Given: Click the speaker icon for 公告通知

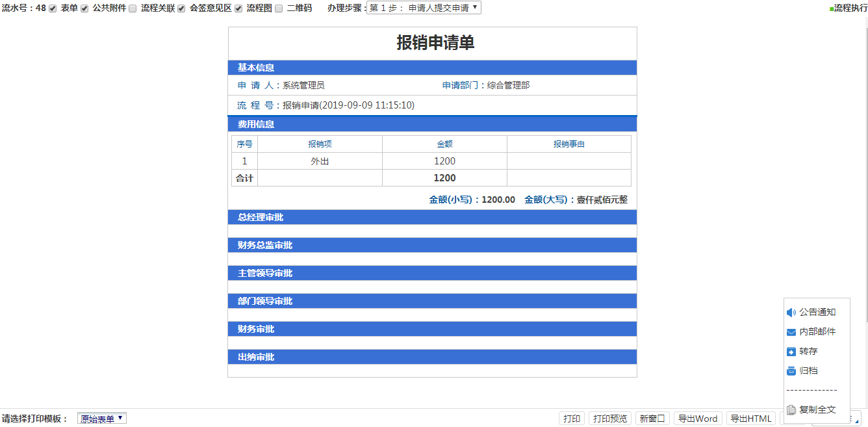Looking at the screenshot, I should coord(791,313).
